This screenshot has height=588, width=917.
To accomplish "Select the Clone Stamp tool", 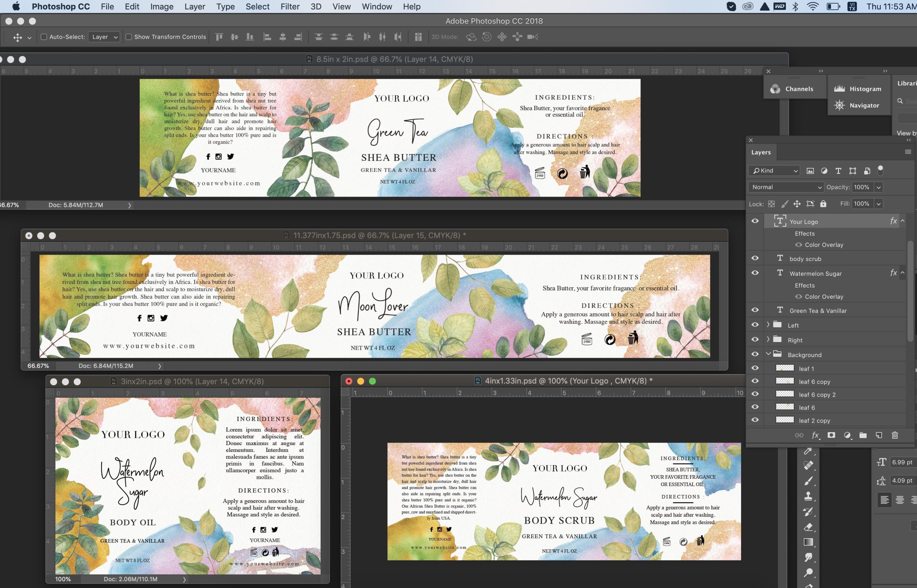I will 808,496.
